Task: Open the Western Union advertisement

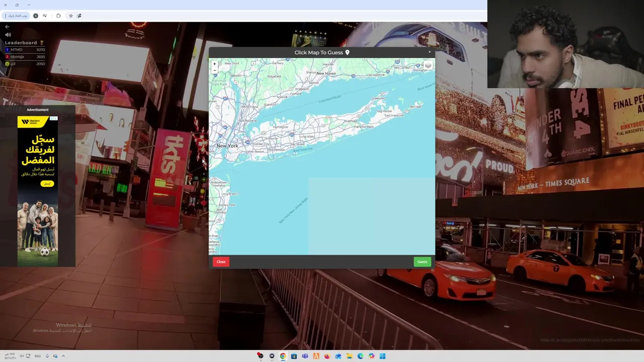Action: point(38,191)
